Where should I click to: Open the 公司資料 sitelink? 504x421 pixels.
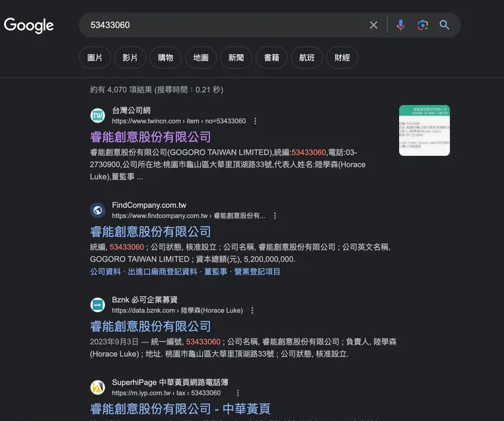106,272
